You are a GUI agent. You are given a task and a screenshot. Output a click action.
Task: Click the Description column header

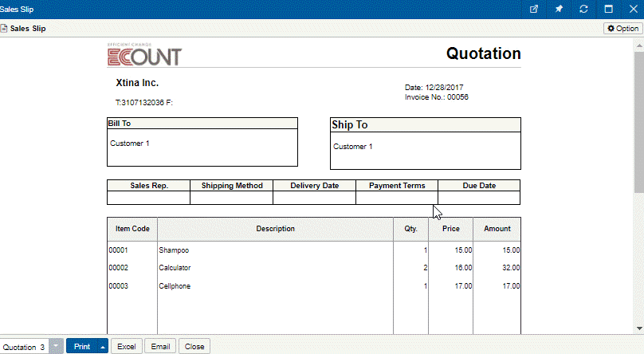point(275,229)
